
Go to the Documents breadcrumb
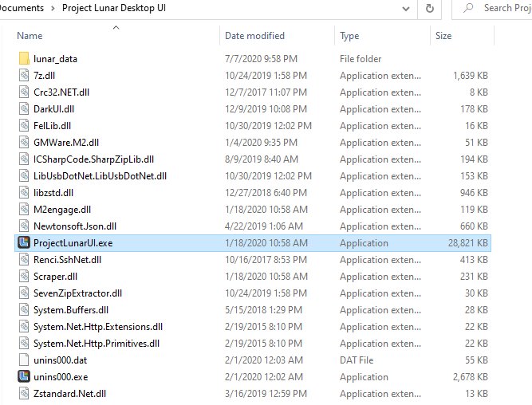(22, 8)
